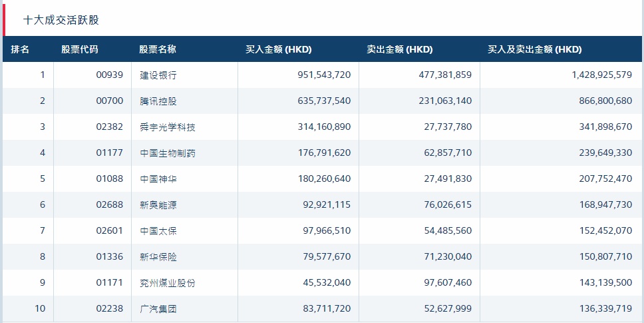Select the 广汽集团 stock name
The height and width of the screenshot is (323, 644).
tap(158, 309)
